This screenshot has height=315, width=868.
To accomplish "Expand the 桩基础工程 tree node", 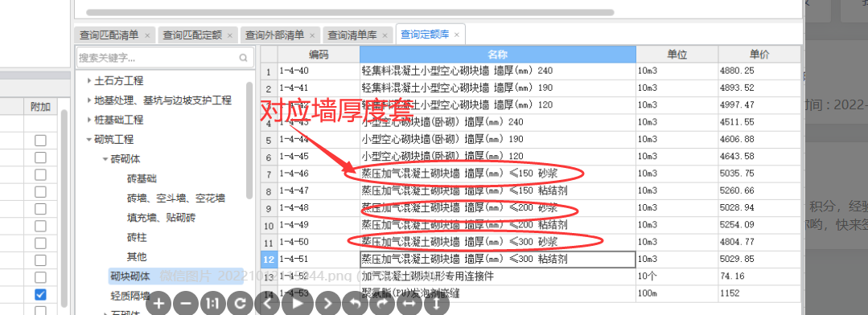I will pyautogui.click(x=89, y=120).
